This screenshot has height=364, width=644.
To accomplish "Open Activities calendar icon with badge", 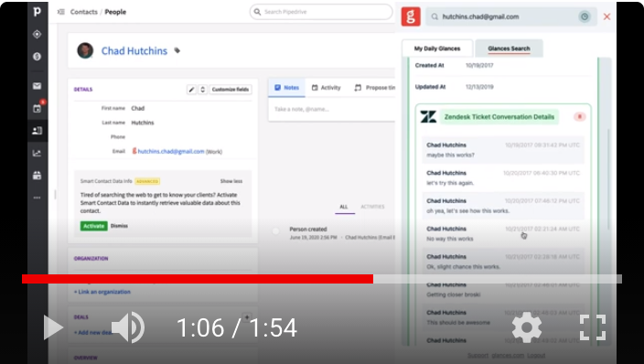I will [38, 108].
